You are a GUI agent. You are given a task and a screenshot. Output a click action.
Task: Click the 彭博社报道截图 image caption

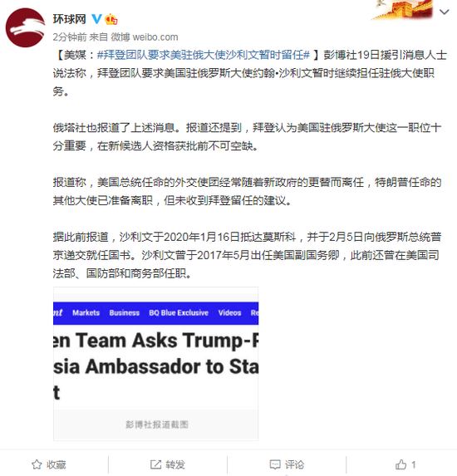[x=157, y=424]
